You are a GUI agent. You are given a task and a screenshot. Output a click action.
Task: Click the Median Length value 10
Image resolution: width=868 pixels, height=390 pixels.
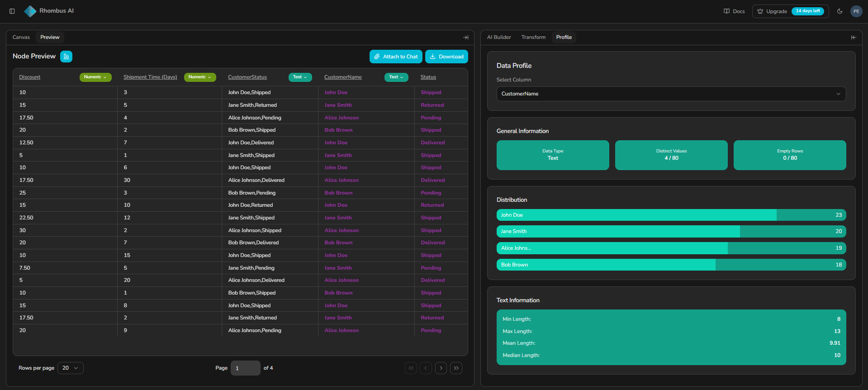pos(837,356)
